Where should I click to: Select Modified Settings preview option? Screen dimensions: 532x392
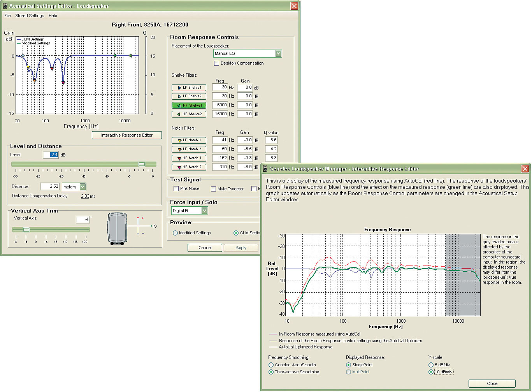tap(175, 233)
